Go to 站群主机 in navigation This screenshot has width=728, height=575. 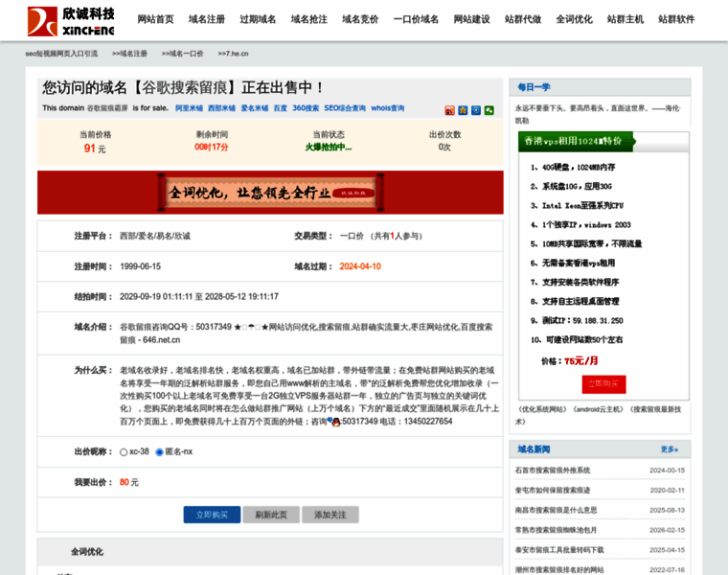tap(625, 19)
